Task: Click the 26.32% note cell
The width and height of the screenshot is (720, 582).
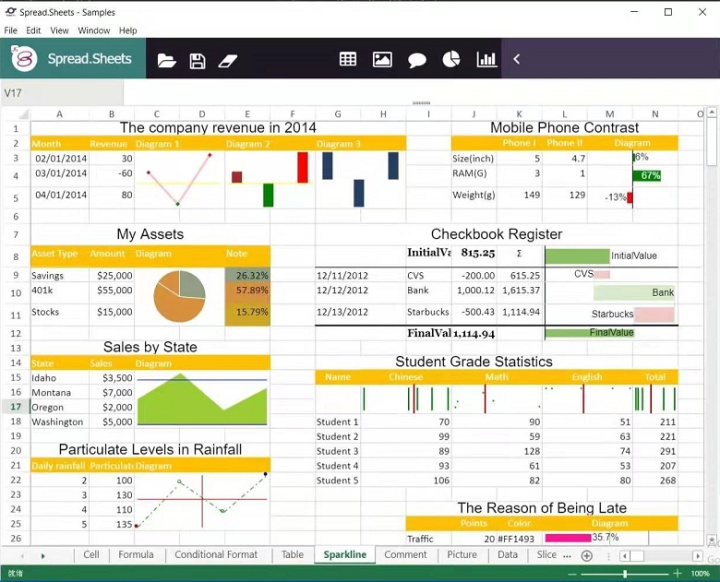Action: (248, 275)
